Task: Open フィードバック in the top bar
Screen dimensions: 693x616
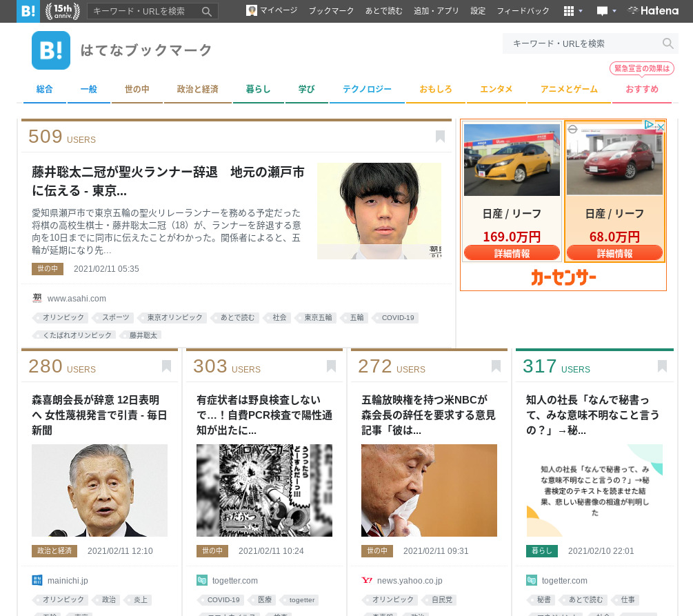Action: click(523, 10)
